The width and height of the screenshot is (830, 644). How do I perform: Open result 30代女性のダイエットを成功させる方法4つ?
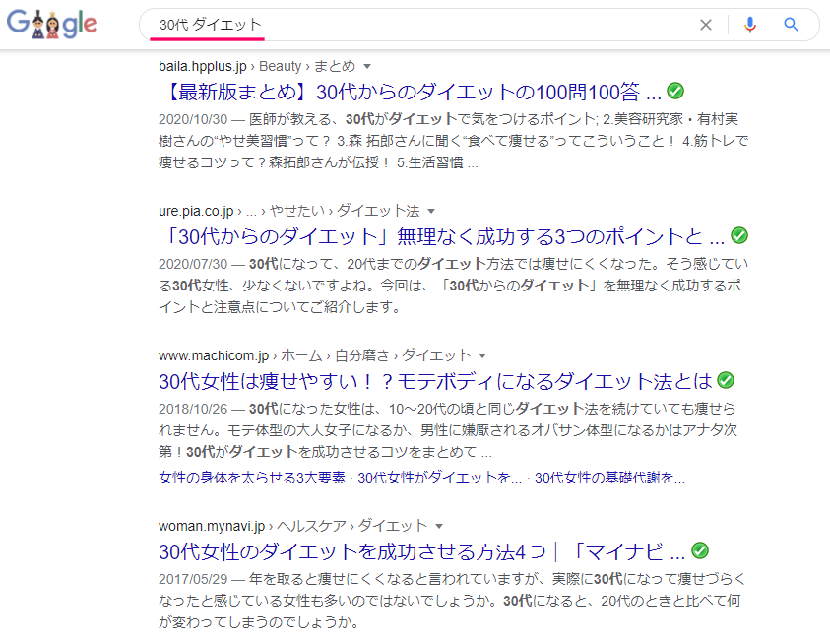pyautogui.click(x=421, y=551)
